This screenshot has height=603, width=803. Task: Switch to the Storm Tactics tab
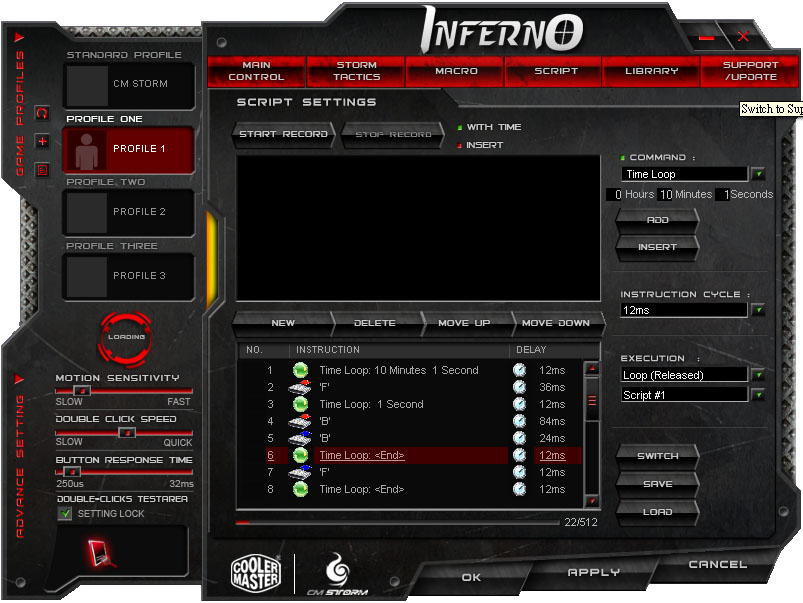point(356,71)
